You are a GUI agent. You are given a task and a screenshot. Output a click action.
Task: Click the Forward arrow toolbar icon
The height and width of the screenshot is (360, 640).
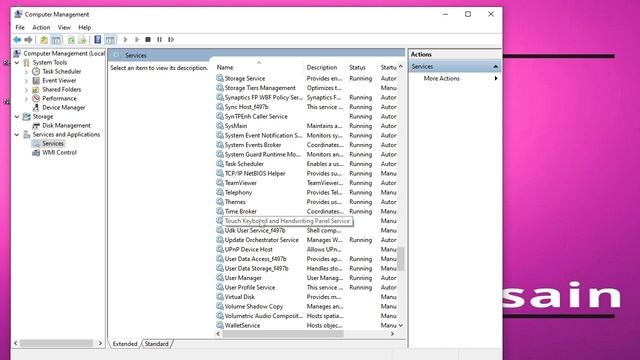click(x=28, y=40)
